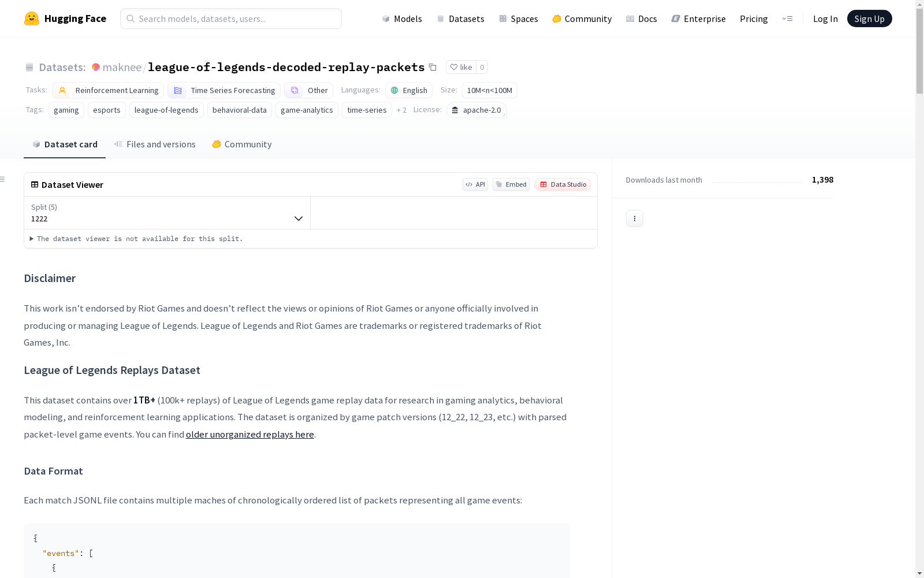The width and height of the screenshot is (924, 578).
Task: Copy the dataset name with the copy icon
Action: (433, 67)
